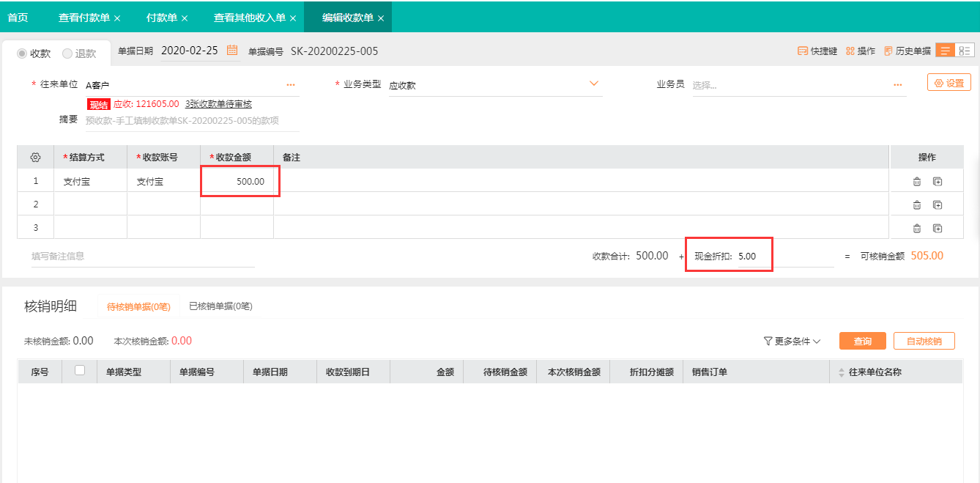
Task: Open the 操作 menu in top toolbar
Action: tap(861, 51)
